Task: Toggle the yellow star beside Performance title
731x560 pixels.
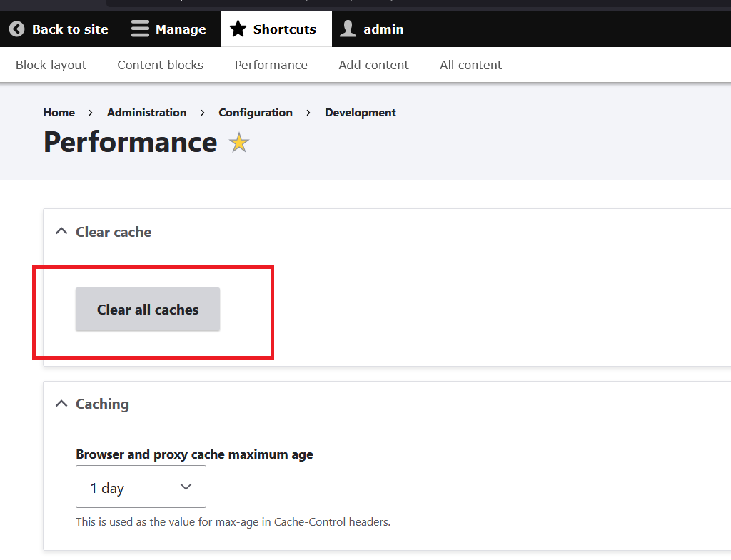Action: coord(238,143)
